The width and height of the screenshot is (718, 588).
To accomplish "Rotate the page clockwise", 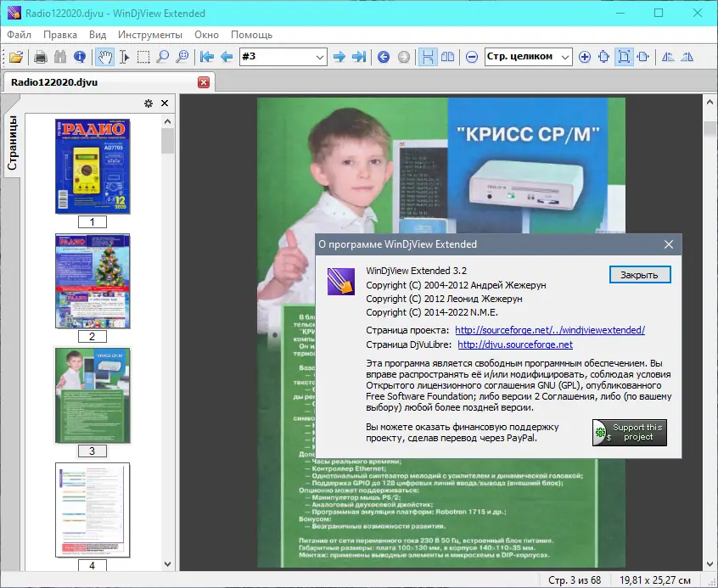I will pos(687,57).
